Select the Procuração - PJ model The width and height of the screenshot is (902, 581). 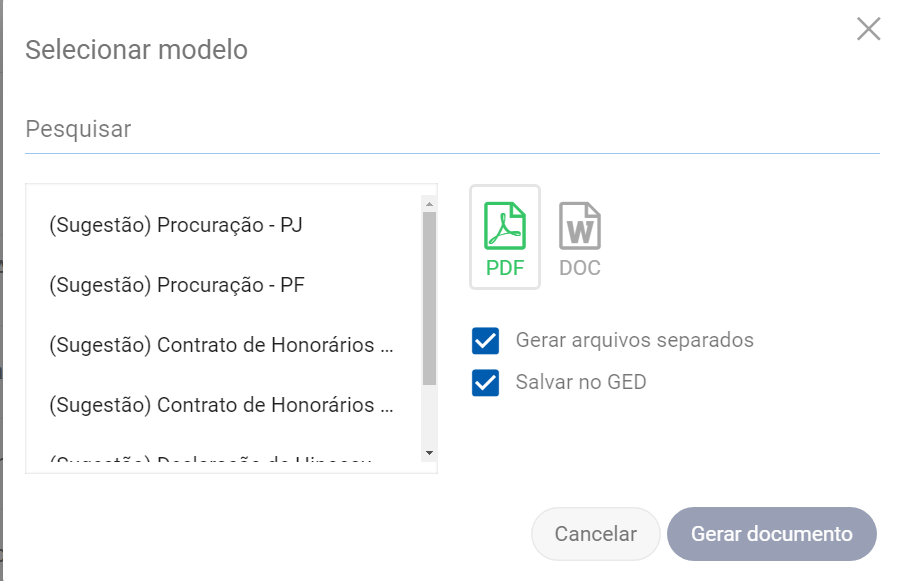point(176,225)
